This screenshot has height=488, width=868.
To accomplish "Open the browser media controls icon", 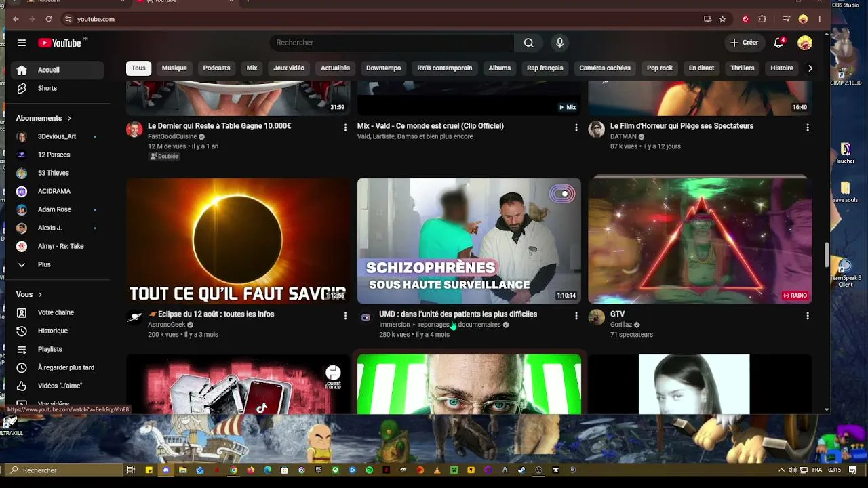I will tap(787, 19).
